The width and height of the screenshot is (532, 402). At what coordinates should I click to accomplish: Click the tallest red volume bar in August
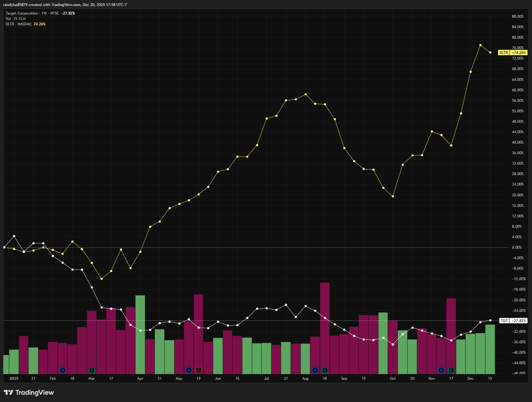[x=325, y=328]
